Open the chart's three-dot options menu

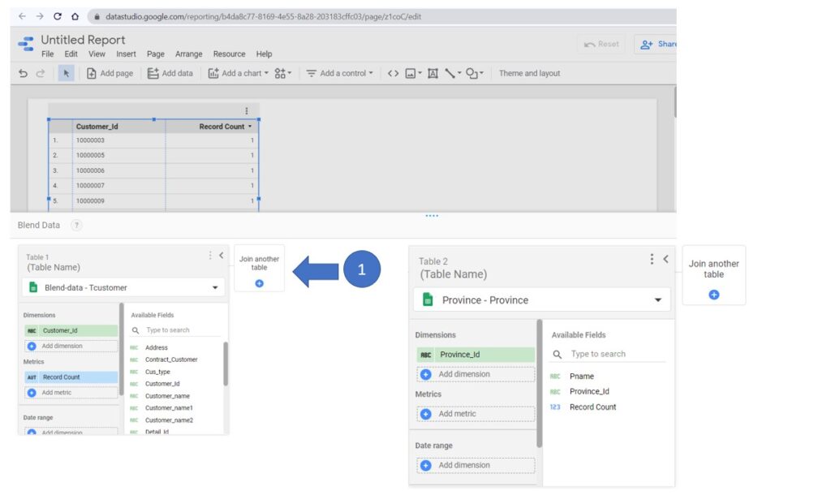[x=247, y=110]
